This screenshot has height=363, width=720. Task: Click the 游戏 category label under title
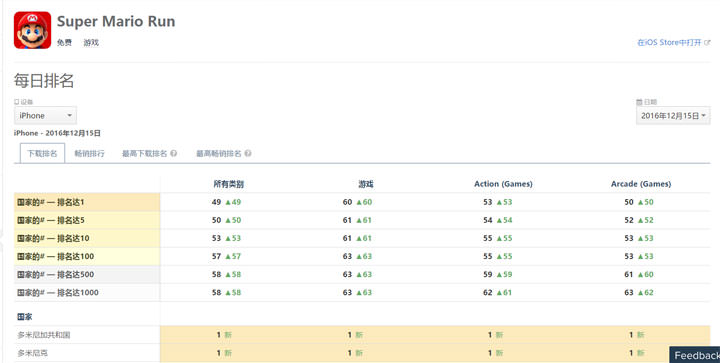pyautogui.click(x=91, y=42)
